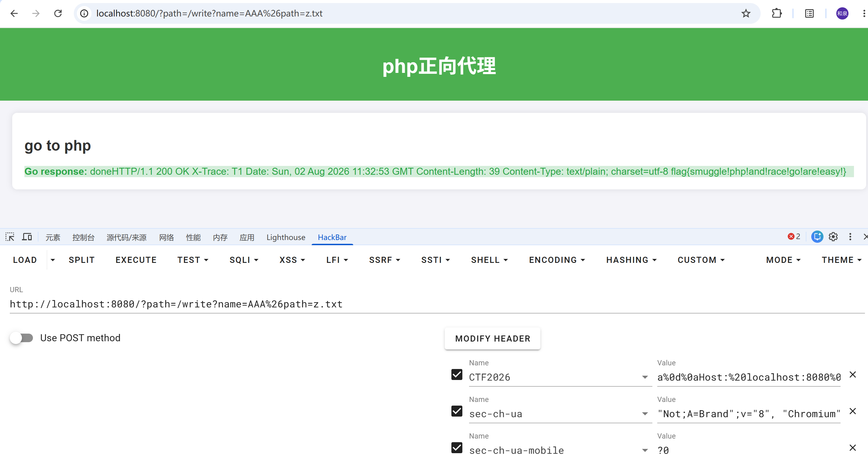
Task: Open the LFI dropdown menu
Action: pyautogui.click(x=337, y=260)
